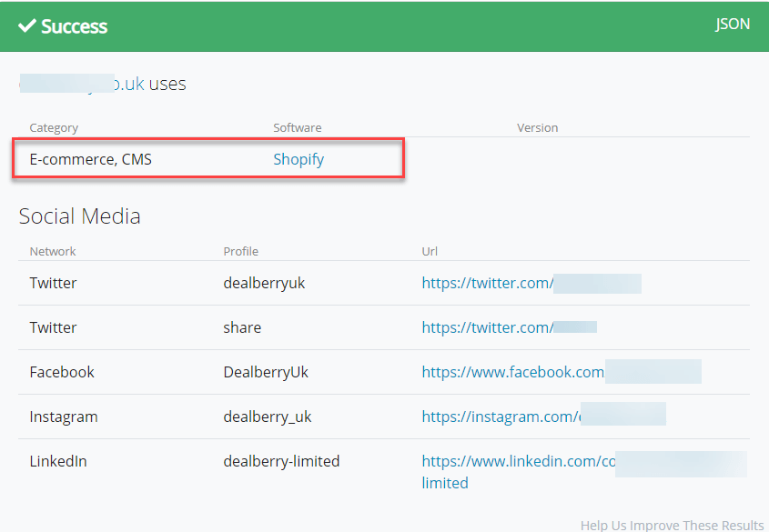The width and height of the screenshot is (769, 532).
Task: Select the Facebook network cell
Action: [x=62, y=372]
